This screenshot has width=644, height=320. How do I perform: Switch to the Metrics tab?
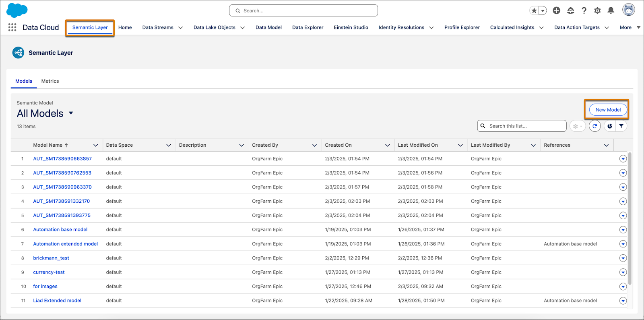pyautogui.click(x=50, y=81)
